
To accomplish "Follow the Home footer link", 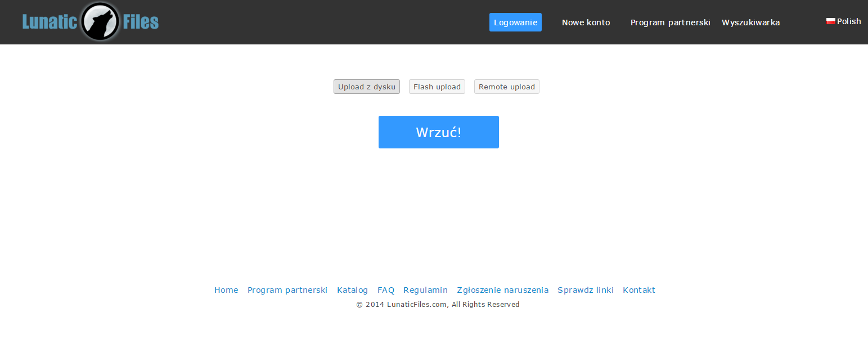I will [x=226, y=290].
